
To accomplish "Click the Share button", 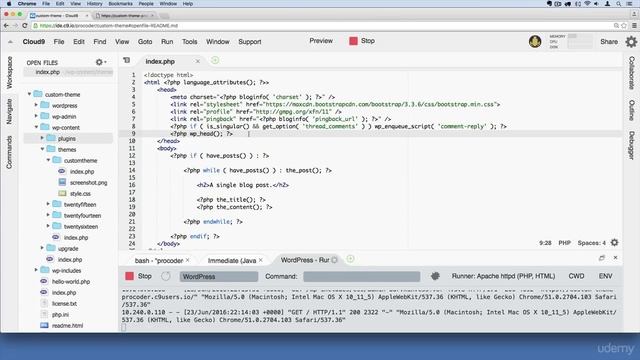I will click(609, 42).
